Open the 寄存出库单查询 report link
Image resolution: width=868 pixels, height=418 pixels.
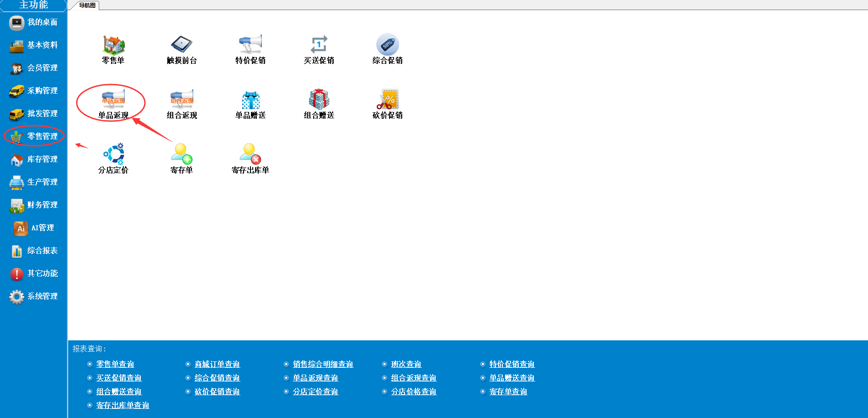pos(123,405)
